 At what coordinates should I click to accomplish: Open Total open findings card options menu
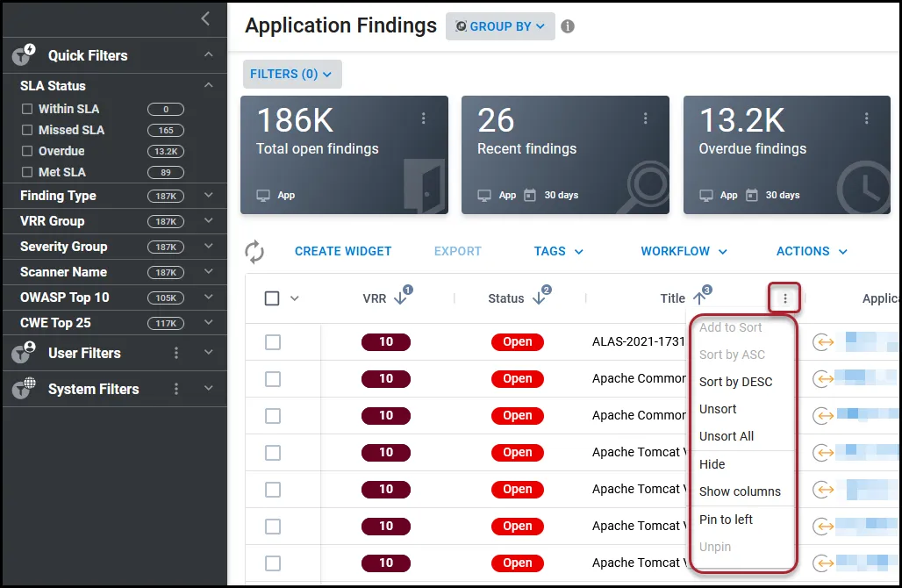pos(424,118)
